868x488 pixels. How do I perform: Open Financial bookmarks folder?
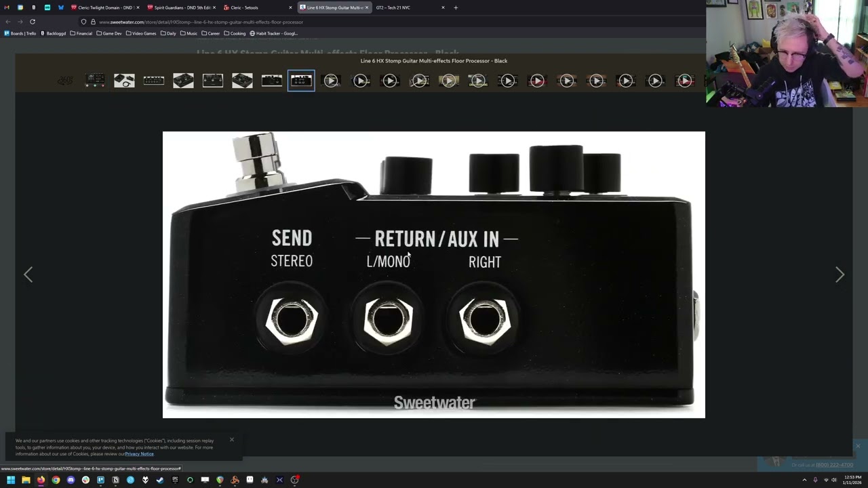click(x=81, y=33)
